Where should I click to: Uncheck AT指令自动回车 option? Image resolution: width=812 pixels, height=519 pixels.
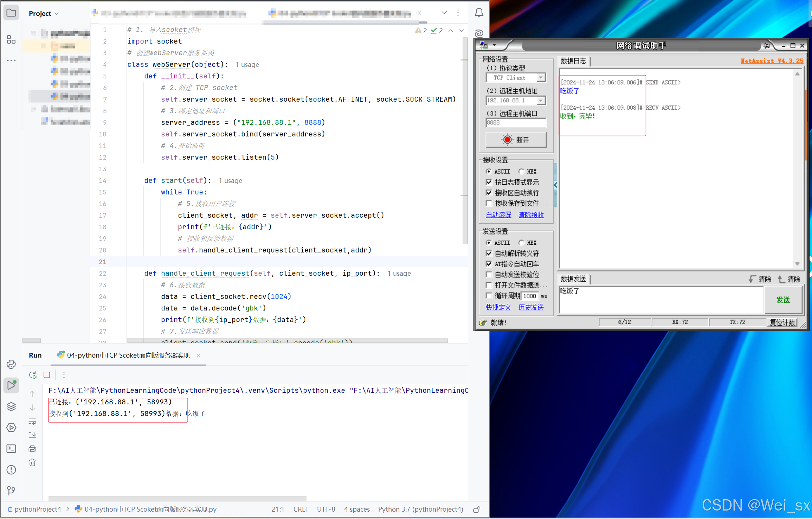489,264
